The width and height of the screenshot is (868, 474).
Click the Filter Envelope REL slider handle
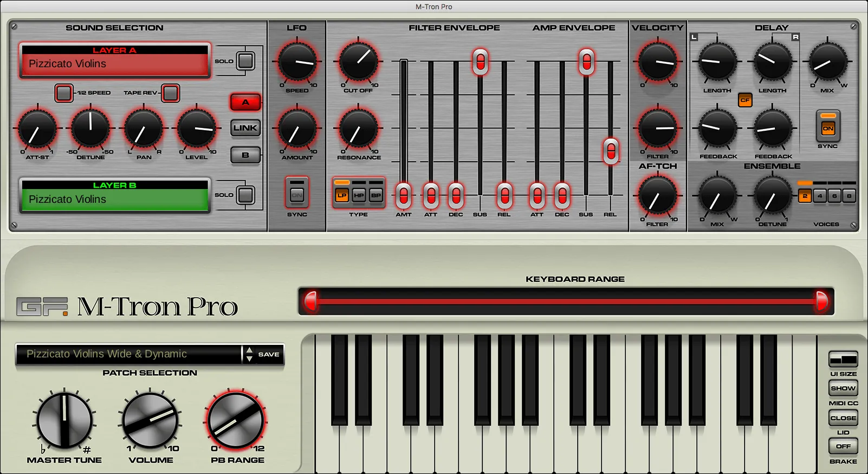coord(504,195)
